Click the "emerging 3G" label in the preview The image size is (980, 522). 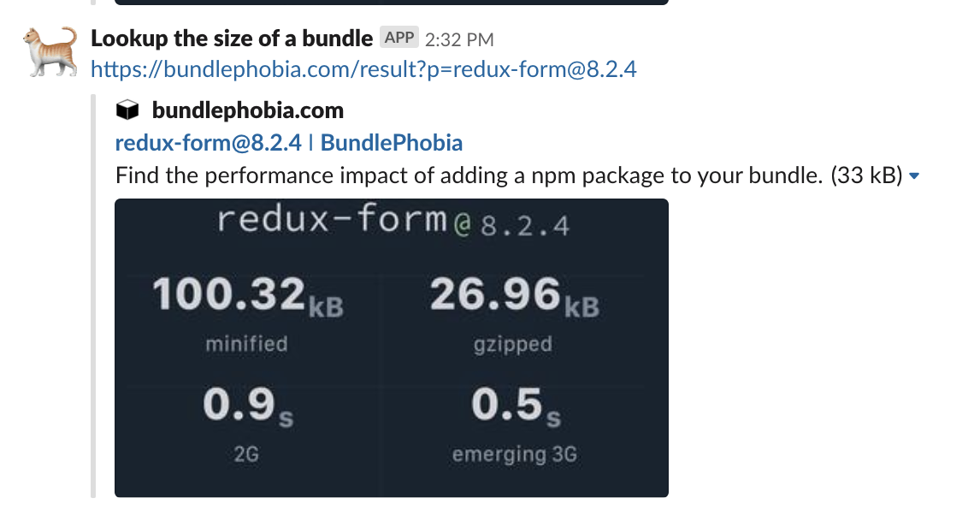tap(515, 454)
